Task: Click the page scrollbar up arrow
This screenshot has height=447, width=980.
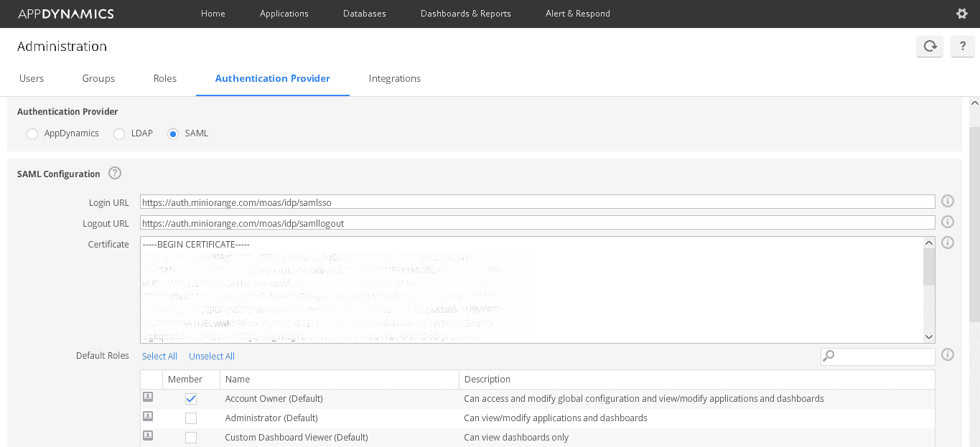Action: 974,103
